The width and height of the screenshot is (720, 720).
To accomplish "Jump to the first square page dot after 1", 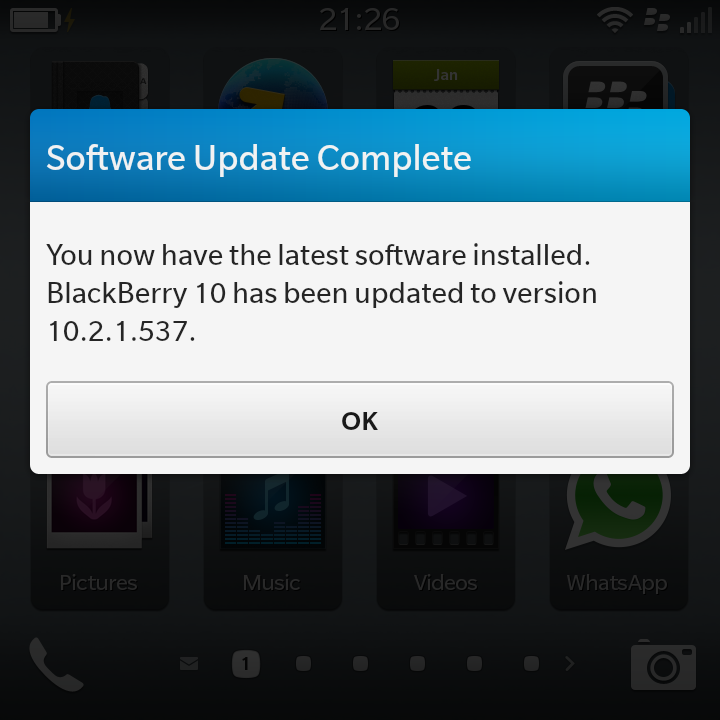I will click(x=303, y=664).
